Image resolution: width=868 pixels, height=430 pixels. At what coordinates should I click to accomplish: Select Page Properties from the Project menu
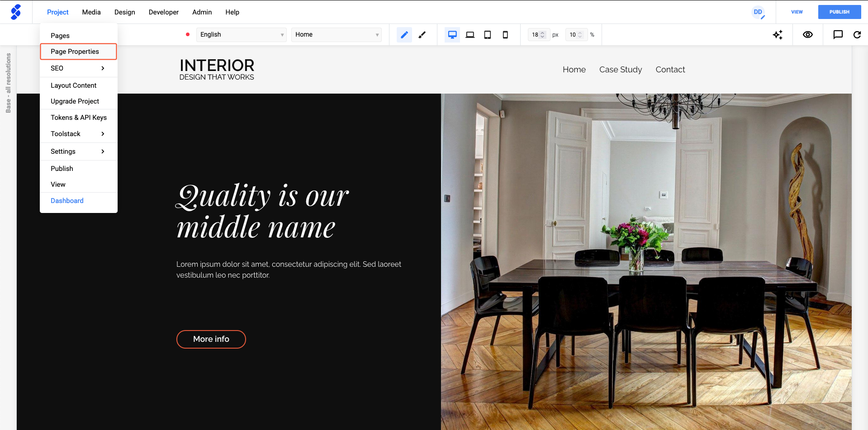[x=75, y=51]
